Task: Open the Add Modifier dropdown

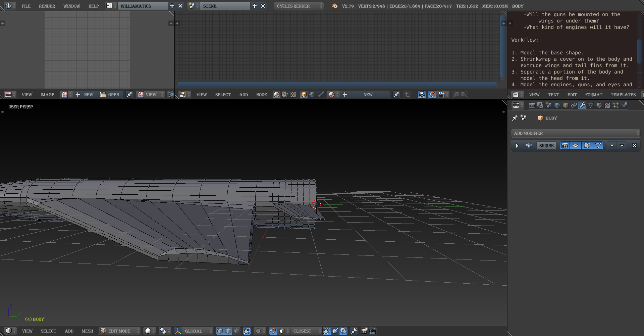Action: (576, 133)
